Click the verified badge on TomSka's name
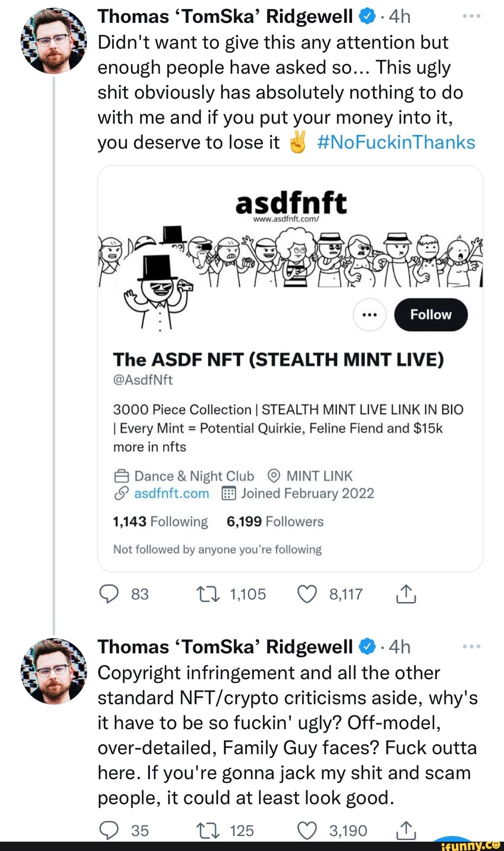This screenshot has width=504, height=851. [367, 15]
